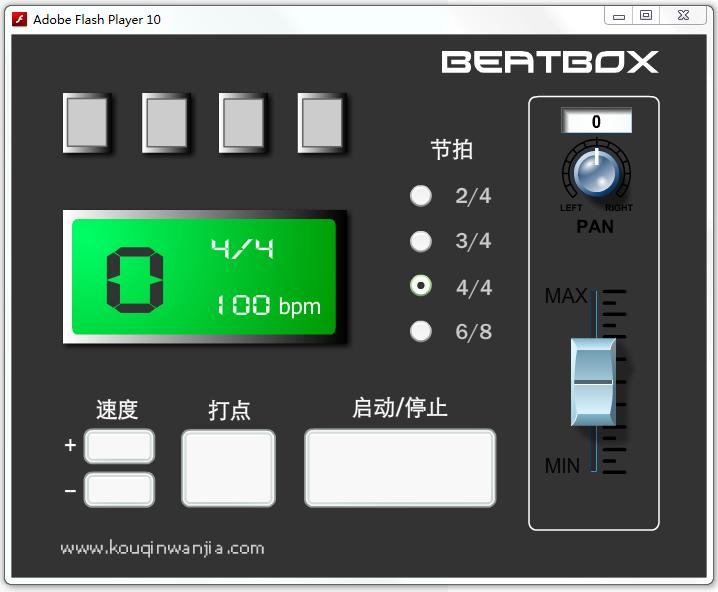Image resolution: width=718 pixels, height=592 pixels.
Task: Click the second beat indicator square
Action: pos(166,123)
